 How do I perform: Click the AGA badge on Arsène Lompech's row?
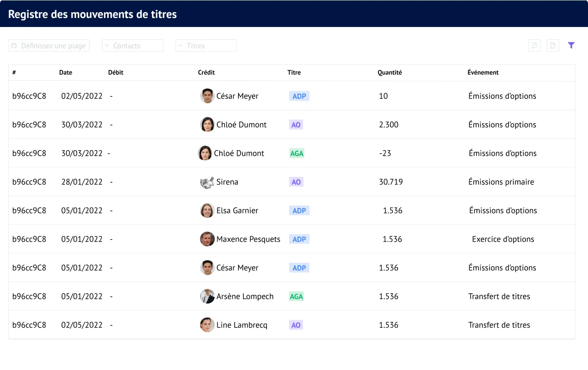pyautogui.click(x=296, y=296)
